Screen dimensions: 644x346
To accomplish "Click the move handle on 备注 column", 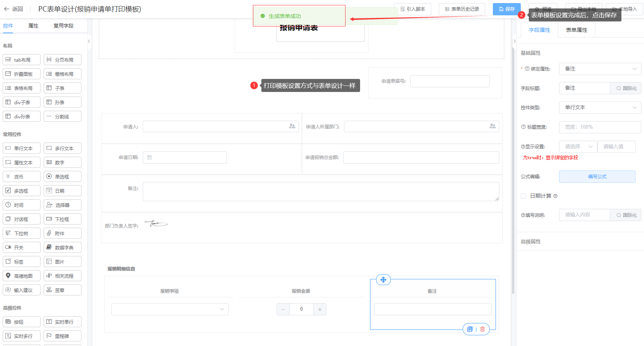I will pos(383,280).
